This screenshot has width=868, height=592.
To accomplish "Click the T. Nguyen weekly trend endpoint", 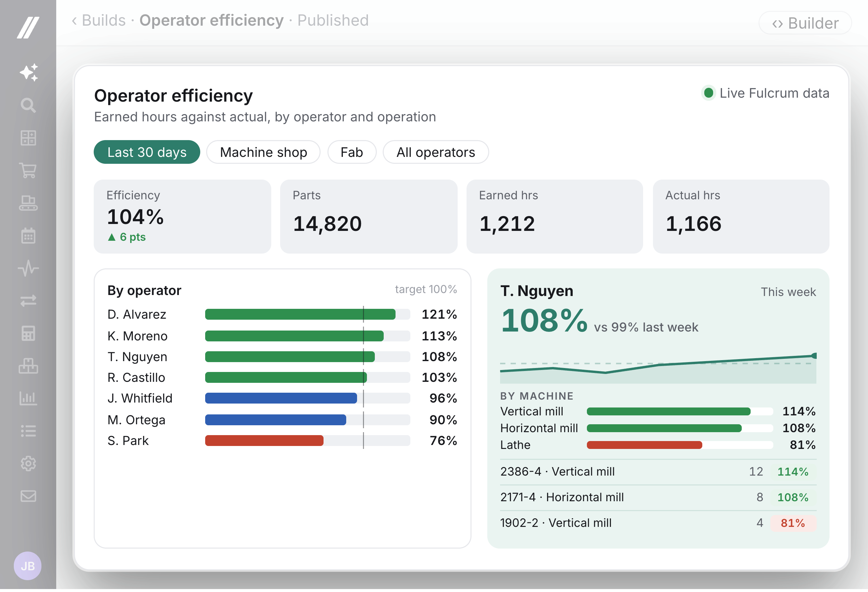I will pyautogui.click(x=814, y=356).
